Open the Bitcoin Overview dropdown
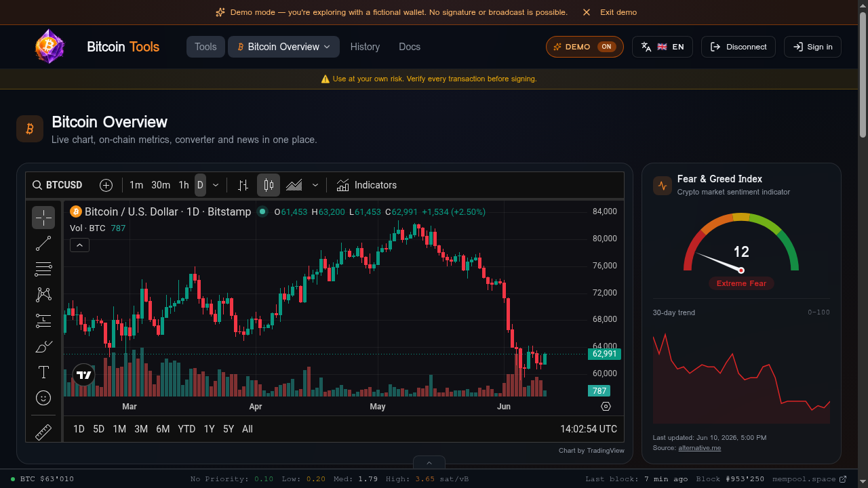The image size is (868, 488). 283,47
